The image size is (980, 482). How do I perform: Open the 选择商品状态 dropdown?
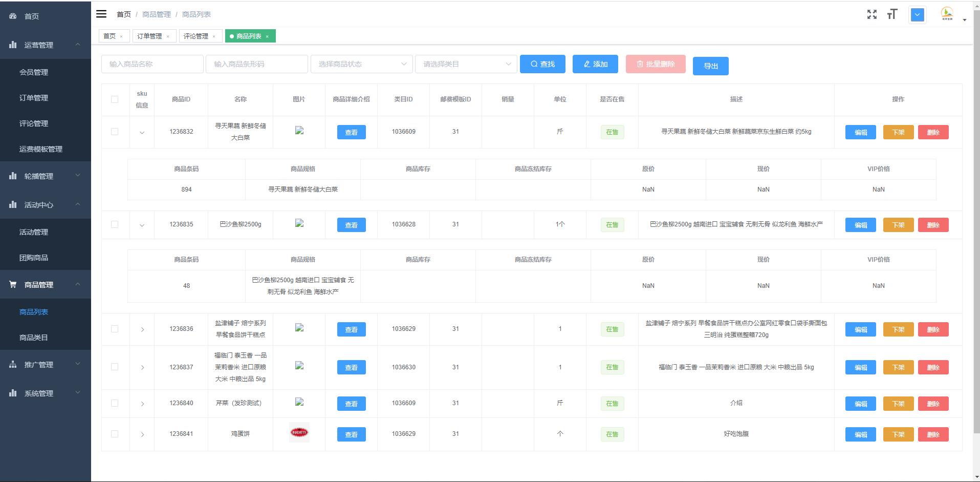[x=362, y=64]
